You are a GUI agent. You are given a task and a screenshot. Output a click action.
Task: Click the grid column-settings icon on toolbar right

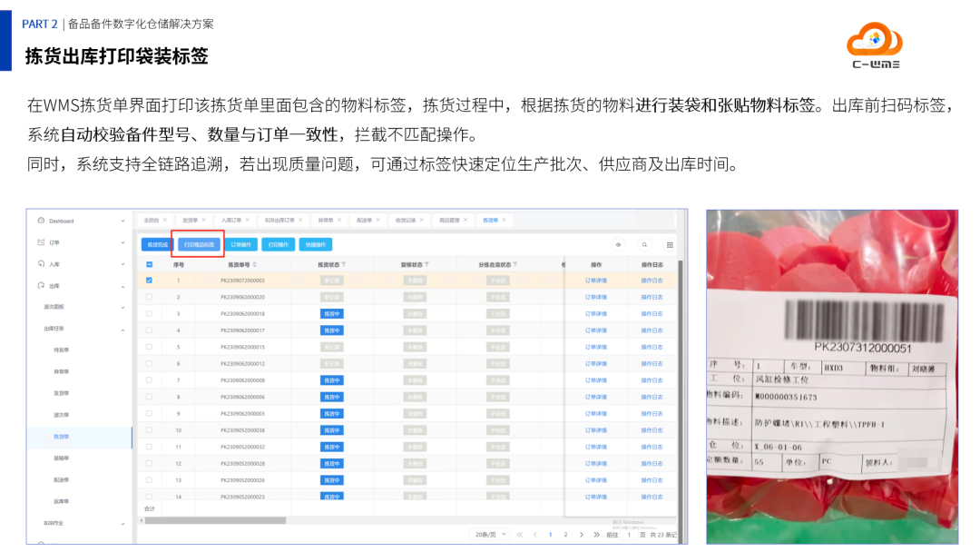671,244
